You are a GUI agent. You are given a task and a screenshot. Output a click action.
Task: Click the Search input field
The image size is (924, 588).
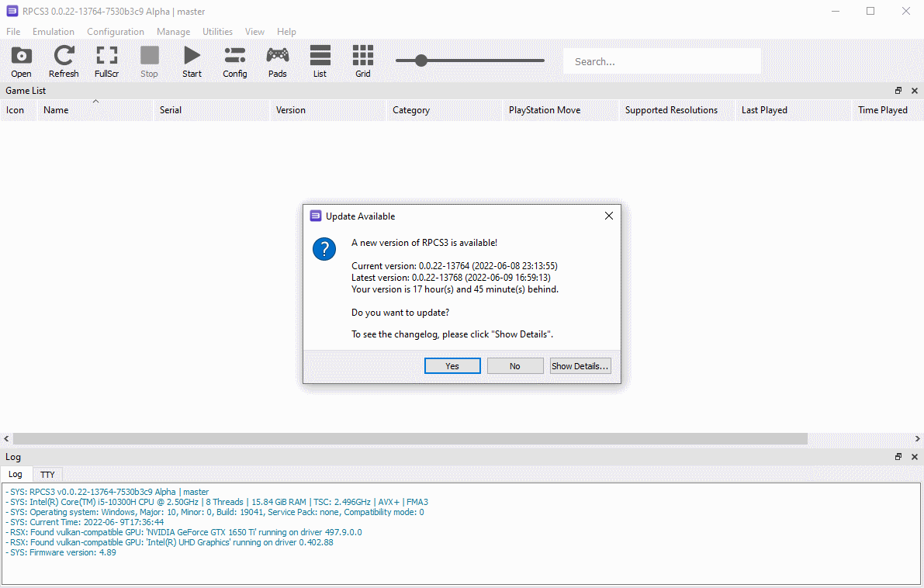tap(662, 61)
